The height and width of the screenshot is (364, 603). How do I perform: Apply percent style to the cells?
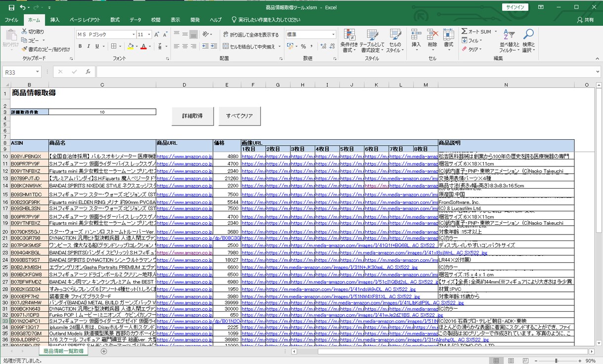[303, 46]
